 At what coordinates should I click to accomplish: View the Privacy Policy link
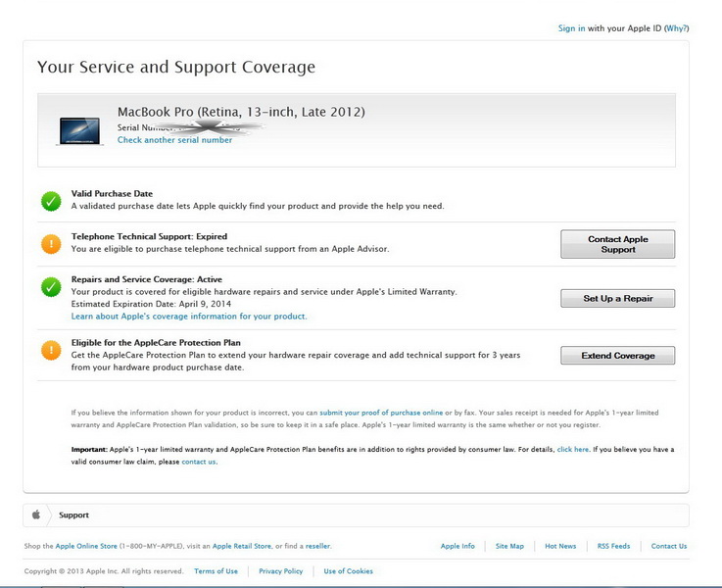tap(280, 571)
